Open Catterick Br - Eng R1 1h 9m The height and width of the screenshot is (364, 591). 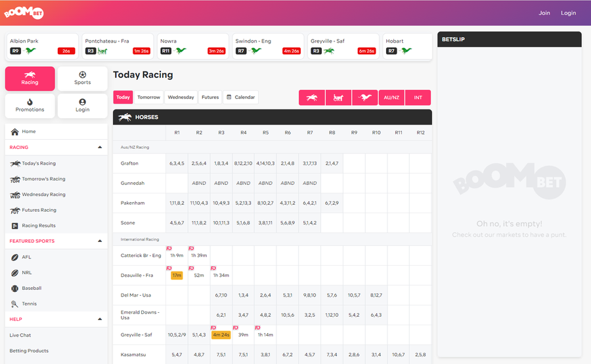pos(177,255)
